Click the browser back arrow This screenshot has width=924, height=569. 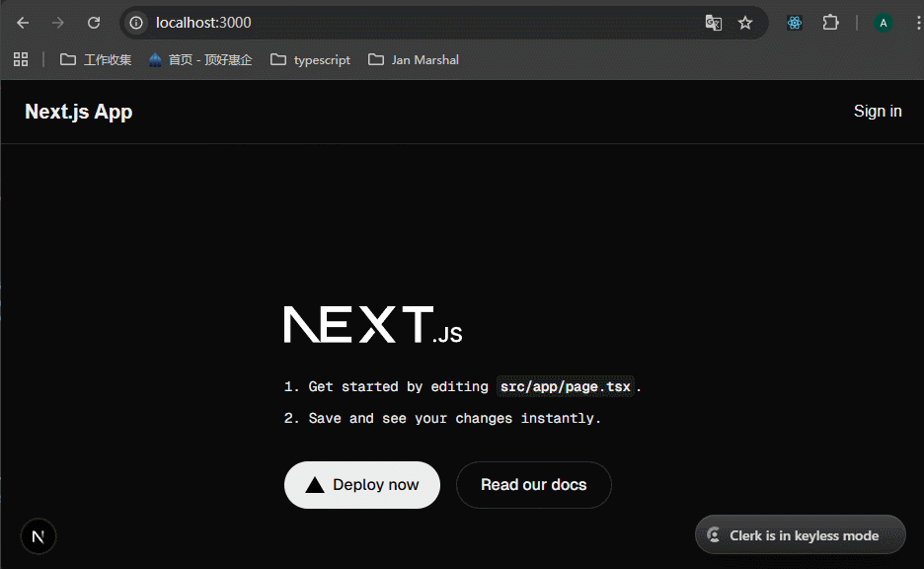click(x=23, y=23)
